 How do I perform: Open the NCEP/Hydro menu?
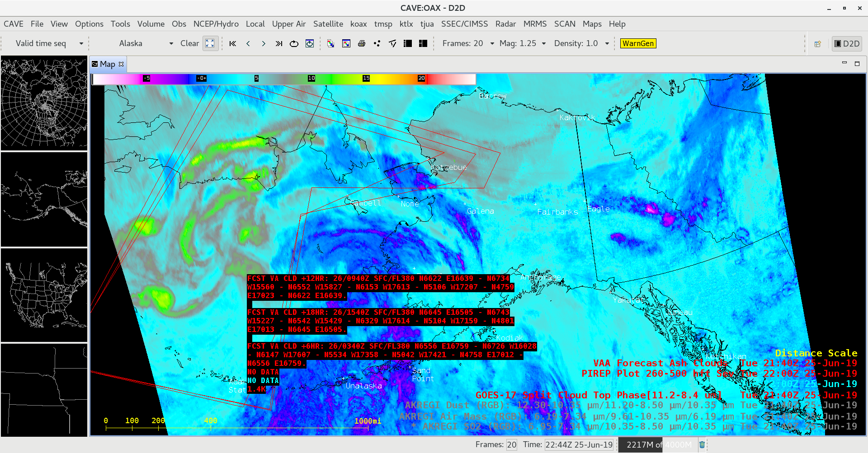(x=216, y=24)
